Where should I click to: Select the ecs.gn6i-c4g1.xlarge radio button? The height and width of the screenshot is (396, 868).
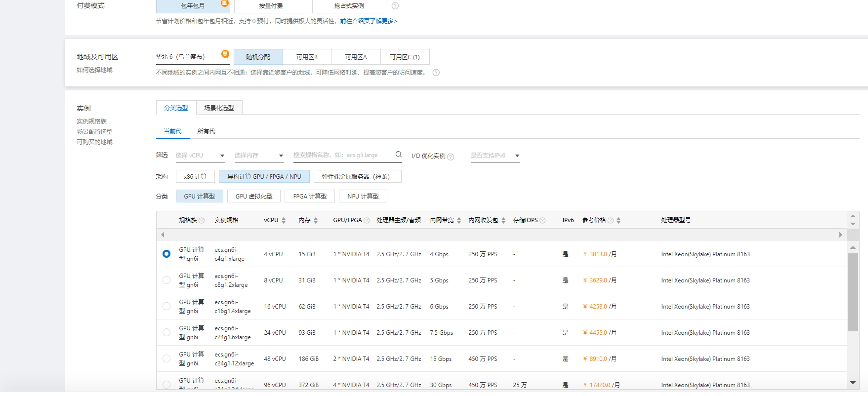coord(166,254)
